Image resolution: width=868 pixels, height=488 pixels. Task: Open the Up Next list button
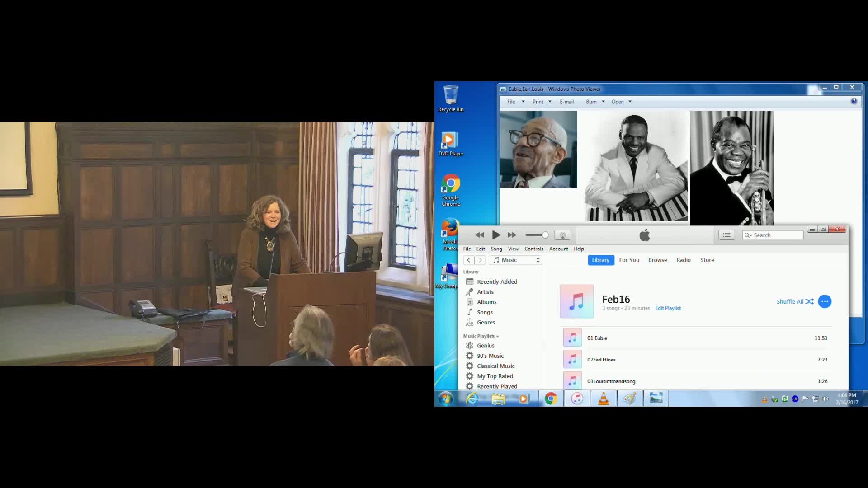[x=726, y=235]
